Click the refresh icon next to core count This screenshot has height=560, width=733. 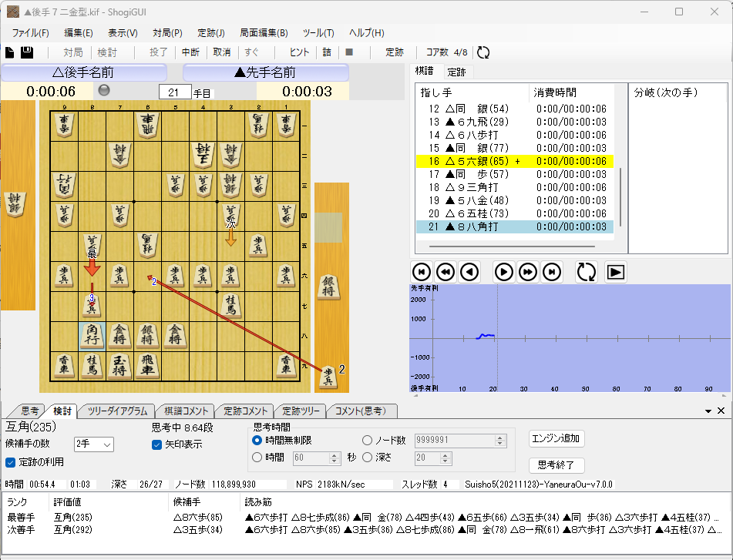[483, 52]
